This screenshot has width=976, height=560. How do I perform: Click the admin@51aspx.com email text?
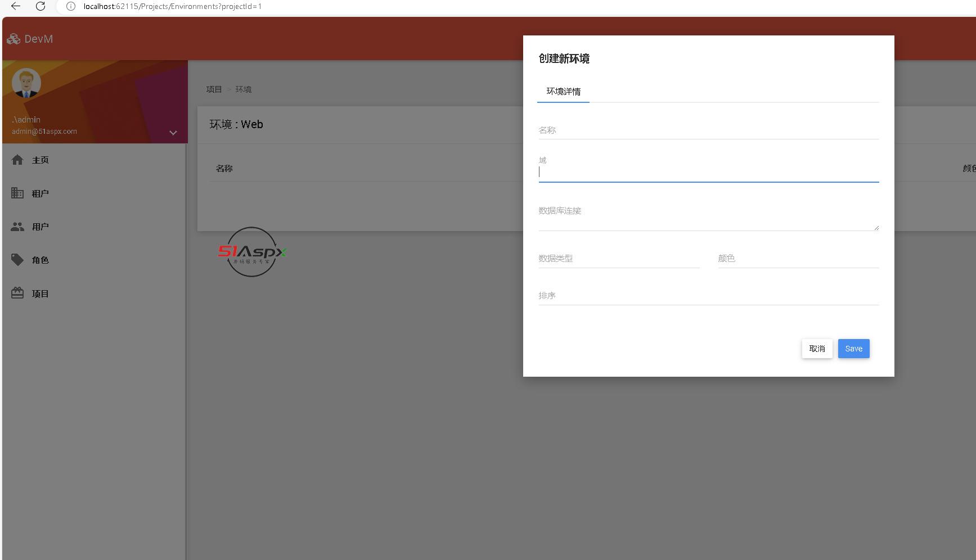click(44, 132)
